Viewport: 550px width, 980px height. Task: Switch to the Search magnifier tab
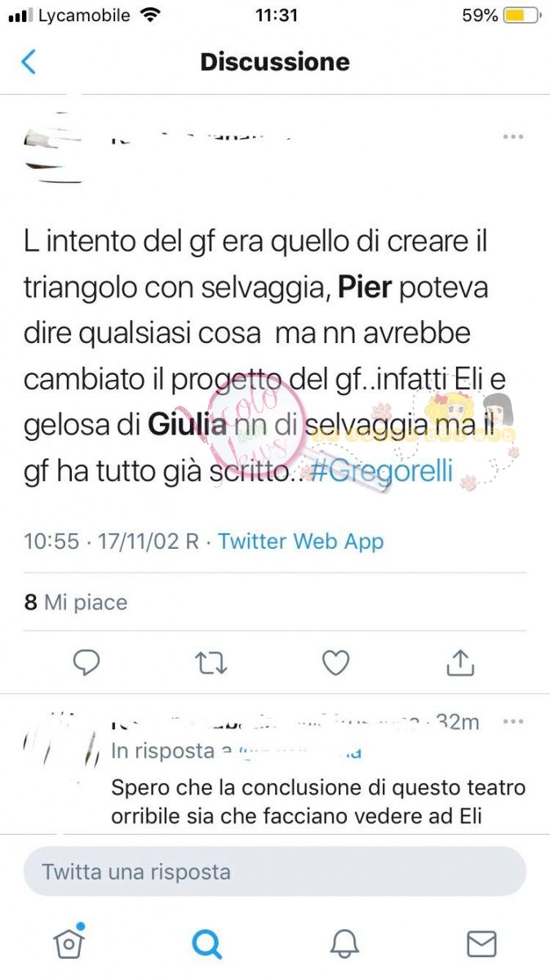206,944
